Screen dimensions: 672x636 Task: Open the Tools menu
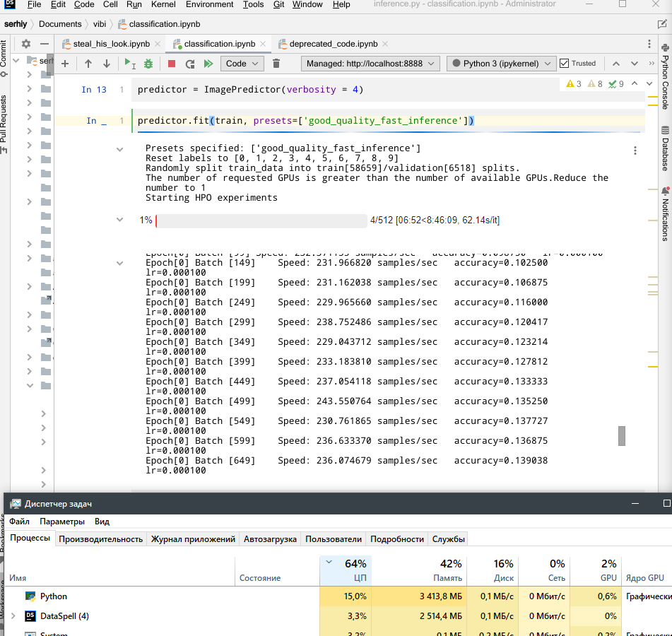[253, 4]
